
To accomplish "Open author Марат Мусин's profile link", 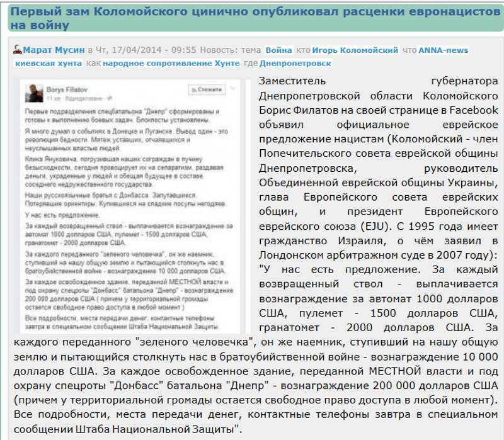I will coord(54,50).
